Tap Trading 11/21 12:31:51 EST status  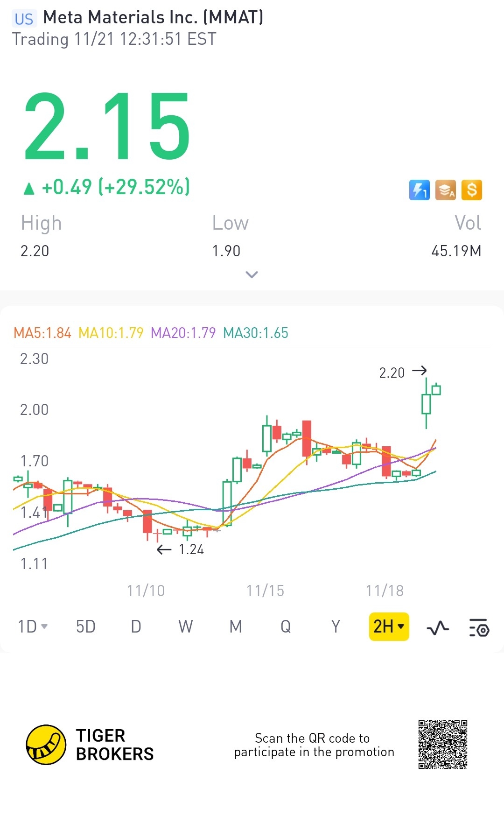coord(114,39)
